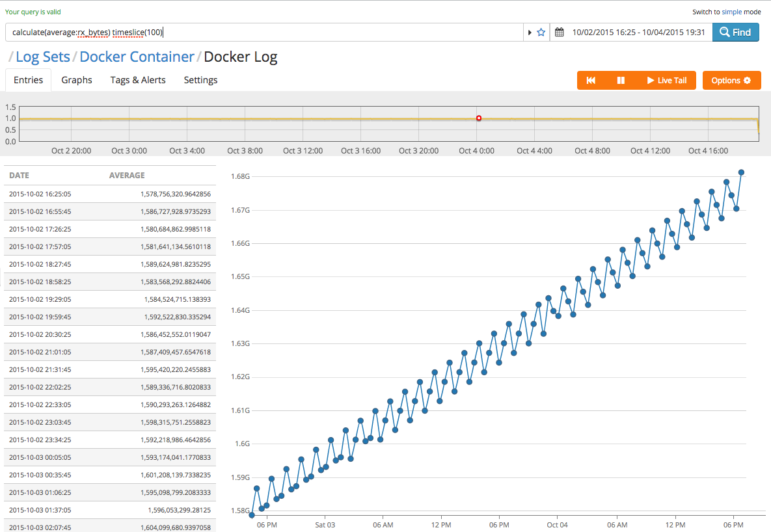Sort by the AVERAGE column header
This screenshot has width=771, height=532.
pyautogui.click(x=127, y=176)
